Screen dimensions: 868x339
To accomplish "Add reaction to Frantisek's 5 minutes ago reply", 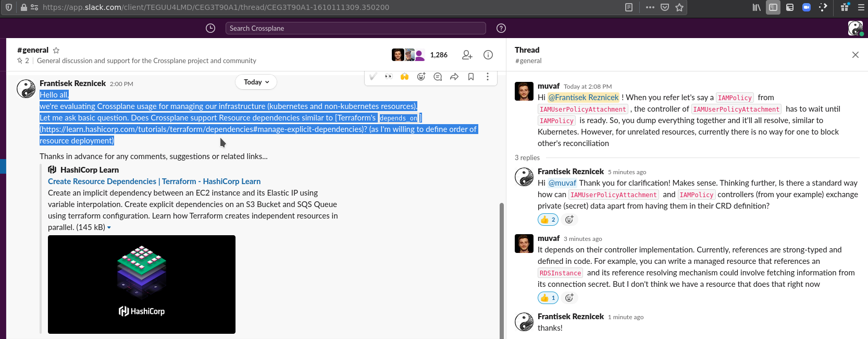I will (x=569, y=220).
